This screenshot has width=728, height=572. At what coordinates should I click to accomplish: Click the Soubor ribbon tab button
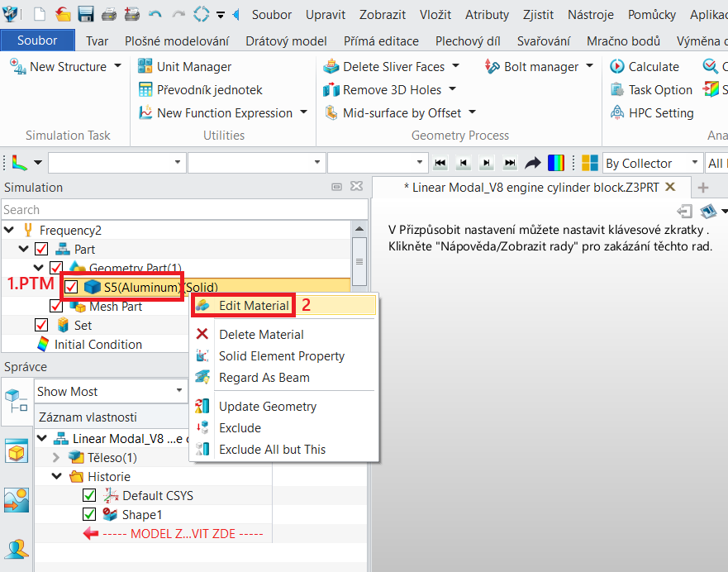(38, 41)
